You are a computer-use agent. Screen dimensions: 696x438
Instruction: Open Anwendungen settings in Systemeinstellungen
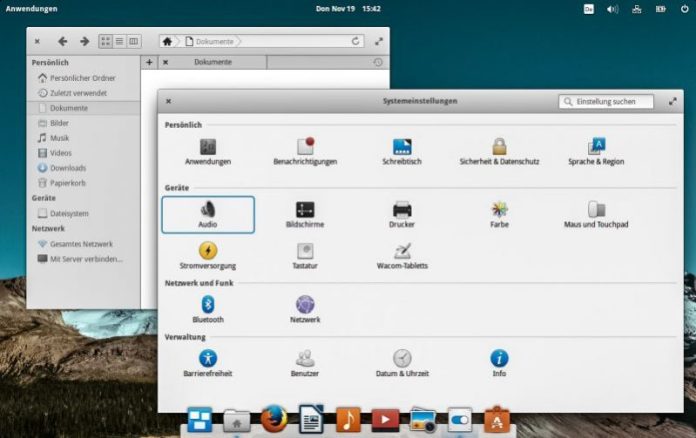click(x=208, y=152)
